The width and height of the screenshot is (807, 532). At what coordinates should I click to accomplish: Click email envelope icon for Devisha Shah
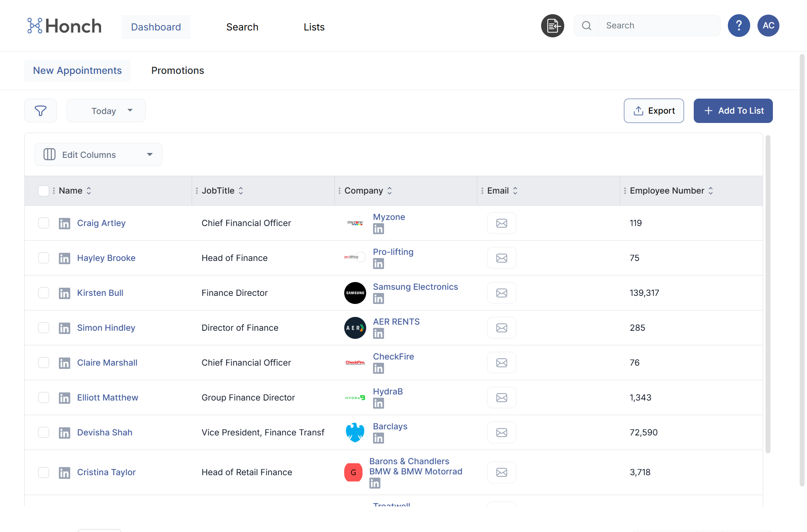(501, 433)
